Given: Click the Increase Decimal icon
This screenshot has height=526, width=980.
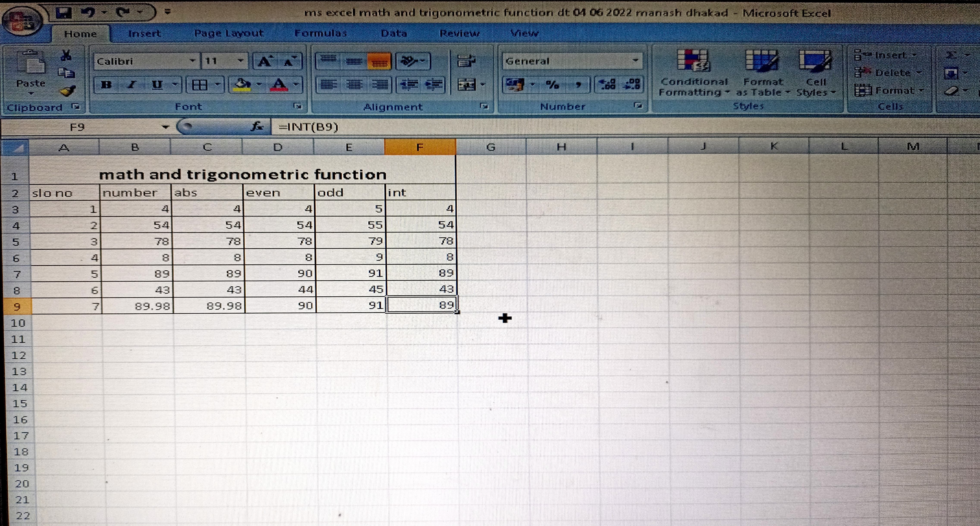Looking at the screenshot, I should pos(608,85).
